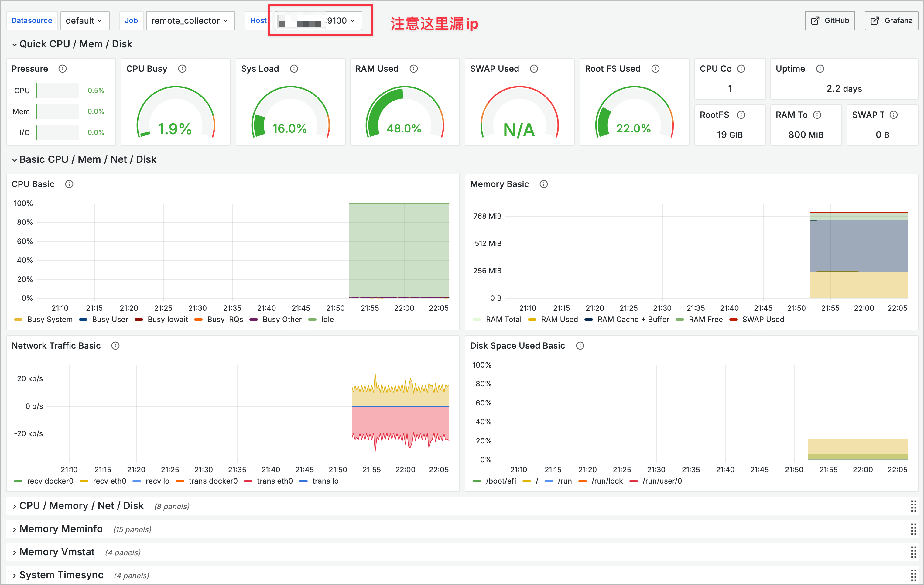Click the Network Traffic Basic info icon
This screenshot has width=924, height=585.
click(x=115, y=346)
